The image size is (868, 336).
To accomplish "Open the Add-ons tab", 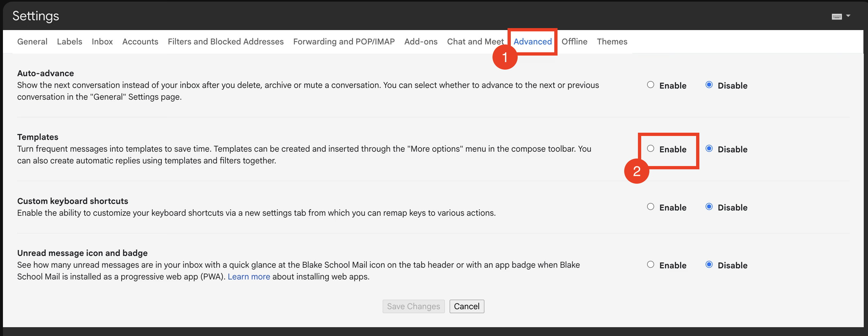I will coord(421,42).
